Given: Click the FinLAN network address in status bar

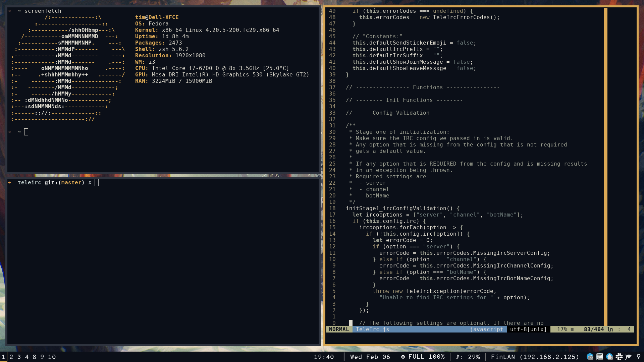Looking at the screenshot, I should 535,357.
